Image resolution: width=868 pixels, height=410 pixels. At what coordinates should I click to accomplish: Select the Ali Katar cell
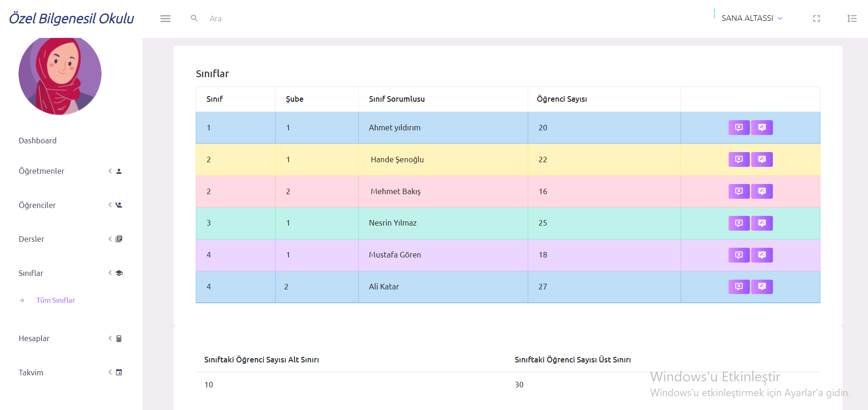coord(443,287)
